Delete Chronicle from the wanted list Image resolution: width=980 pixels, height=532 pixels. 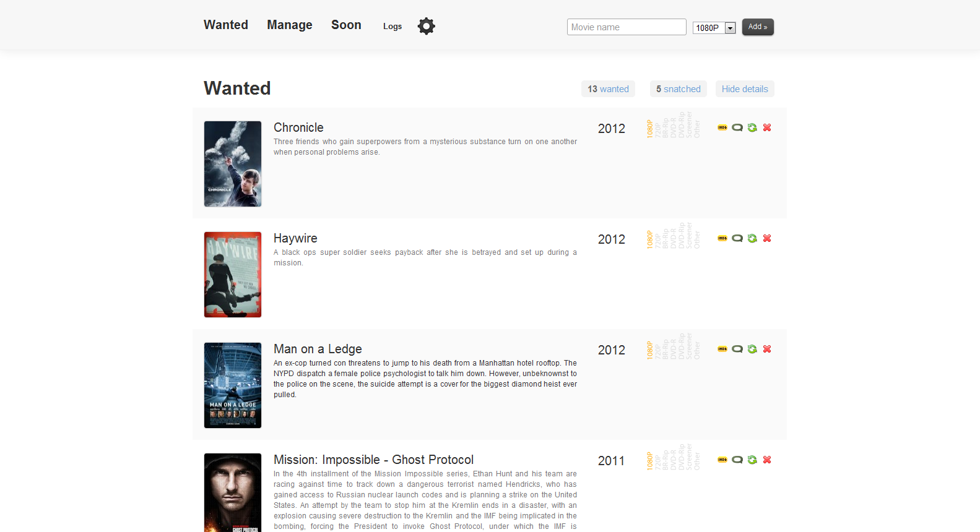pyautogui.click(x=767, y=127)
